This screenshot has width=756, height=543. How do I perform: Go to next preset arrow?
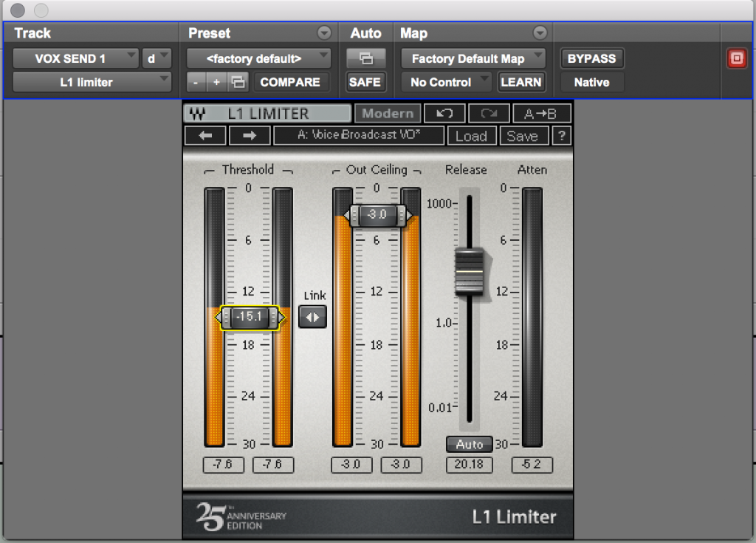[x=250, y=136]
